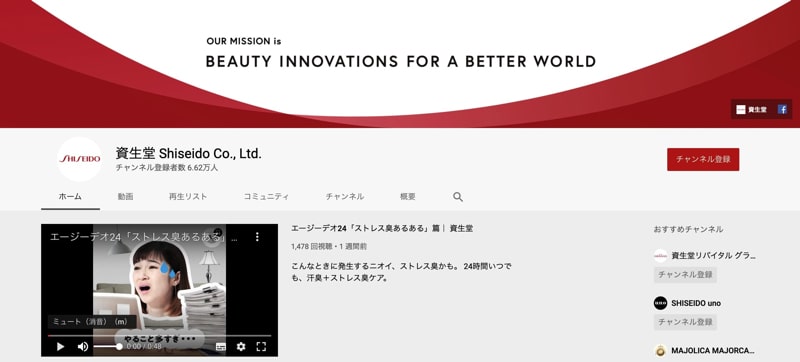Viewport: 800px width, 362px height.
Task: Mute the video with speaker icon
Action: pos(83,347)
